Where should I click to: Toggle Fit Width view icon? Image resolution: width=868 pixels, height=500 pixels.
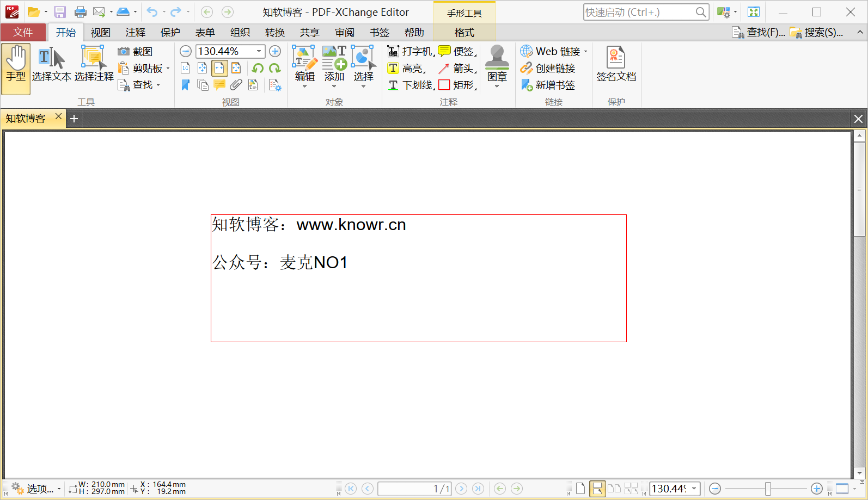[x=219, y=68]
